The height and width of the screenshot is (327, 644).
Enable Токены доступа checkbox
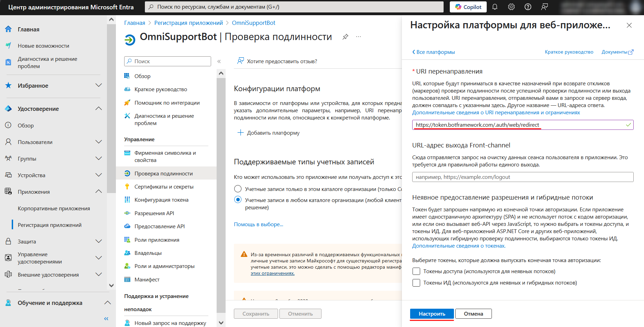point(416,271)
